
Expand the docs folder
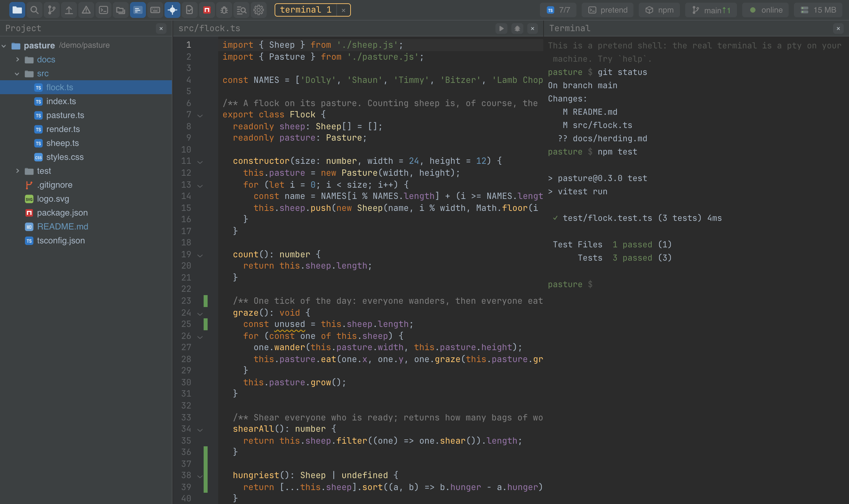[18, 59]
